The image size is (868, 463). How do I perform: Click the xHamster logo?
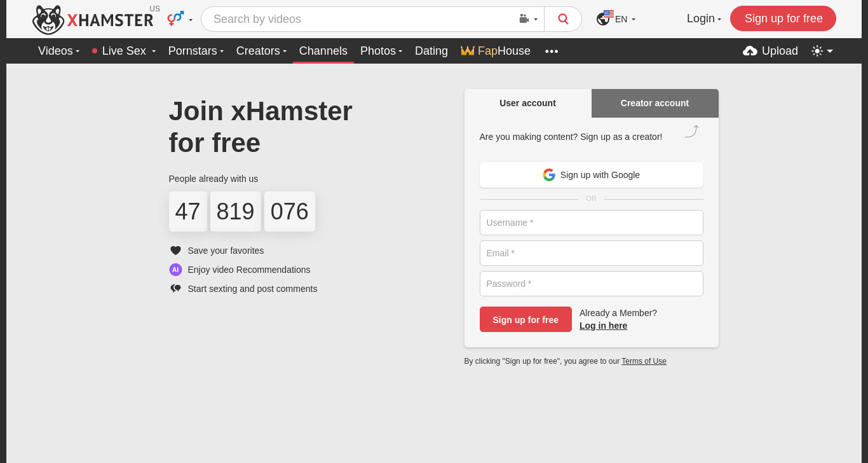[x=93, y=20]
